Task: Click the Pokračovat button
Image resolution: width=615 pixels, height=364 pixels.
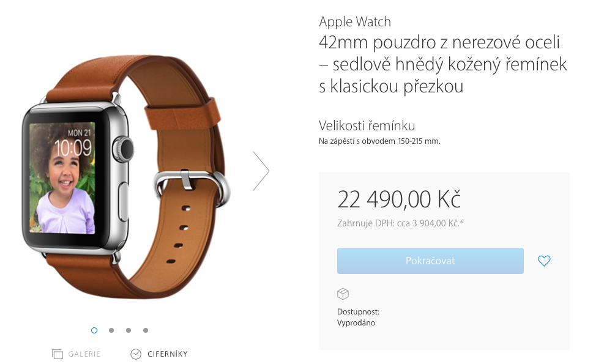Action: coord(430,261)
